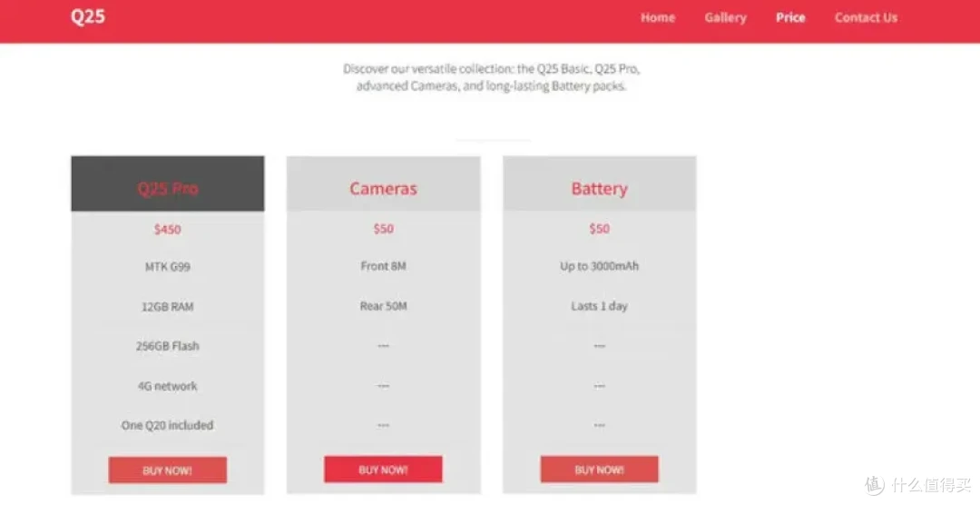
Task: Click the $50 Cameras price
Action: tap(383, 228)
